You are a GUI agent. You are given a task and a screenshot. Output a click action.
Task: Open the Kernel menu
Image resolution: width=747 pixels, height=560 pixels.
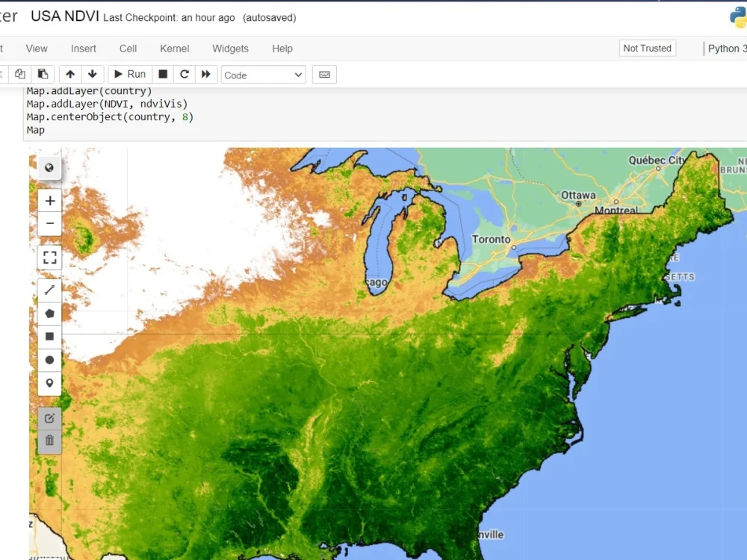[174, 49]
